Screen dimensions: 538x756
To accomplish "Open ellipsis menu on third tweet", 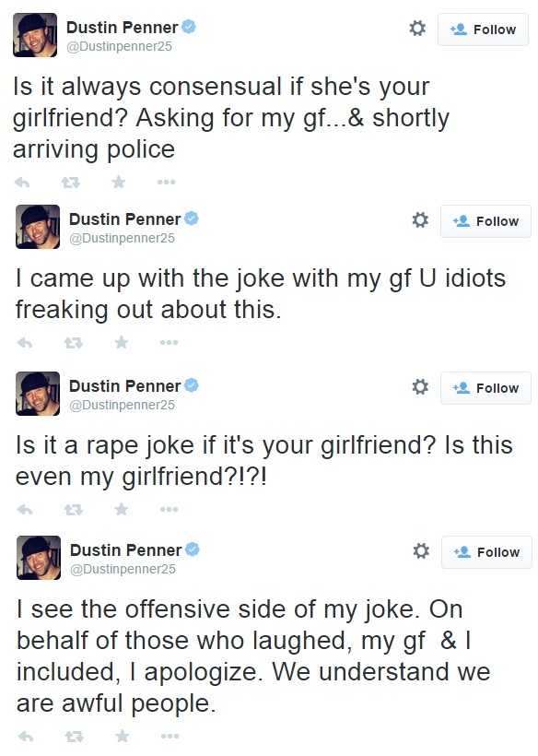I will click(170, 510).
